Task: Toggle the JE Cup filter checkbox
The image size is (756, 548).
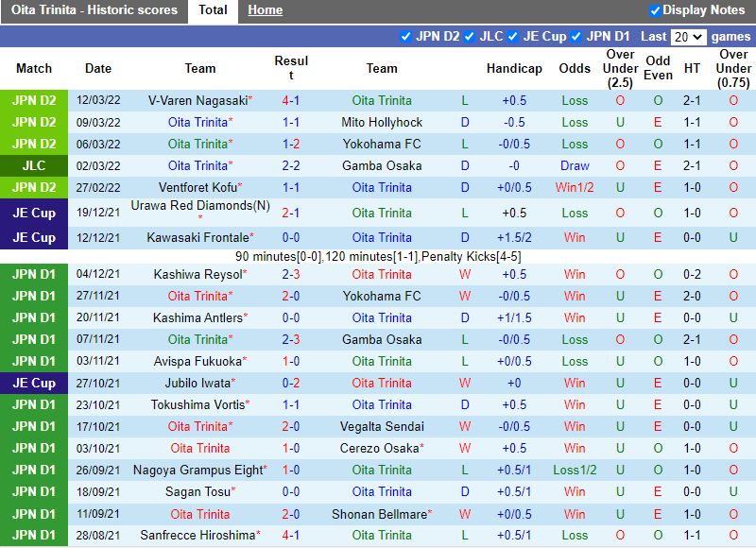Action: click(x=513, y=37)
